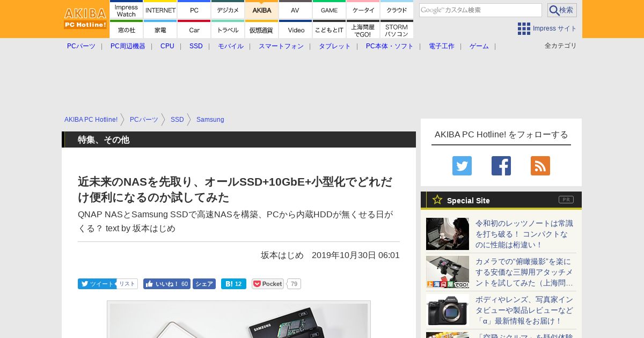Open the ケータイ tab

pos(363,10)
